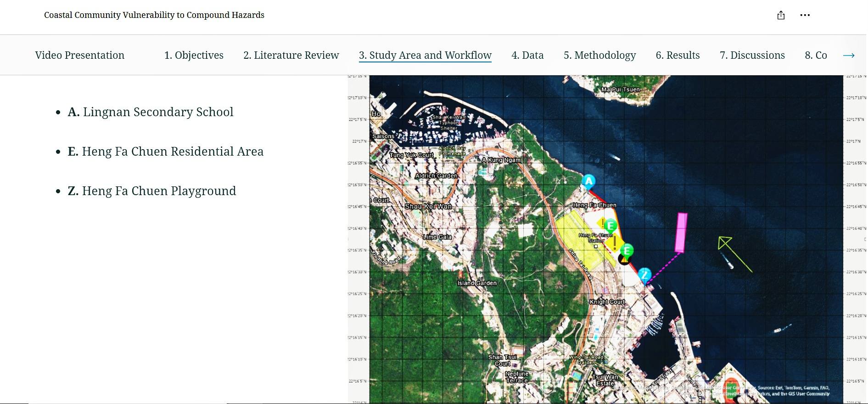Select the 3. Study Area and Workflow tab
868x404 pixels.
pos(425,55)
